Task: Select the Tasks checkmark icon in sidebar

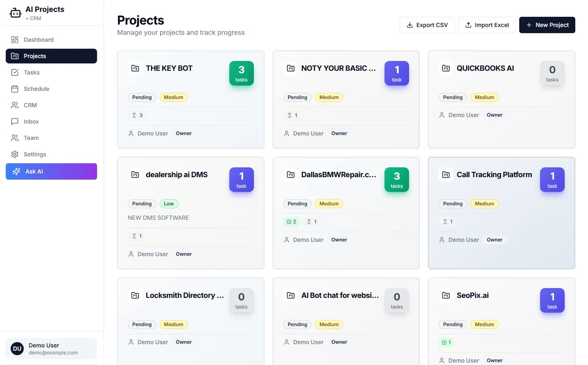Action: [x=15, y=72]
